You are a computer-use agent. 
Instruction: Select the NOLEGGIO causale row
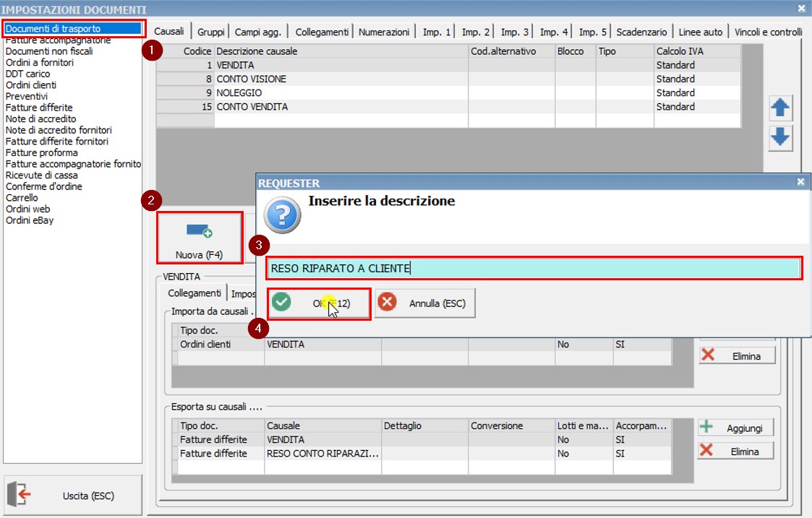pos(448,93)
